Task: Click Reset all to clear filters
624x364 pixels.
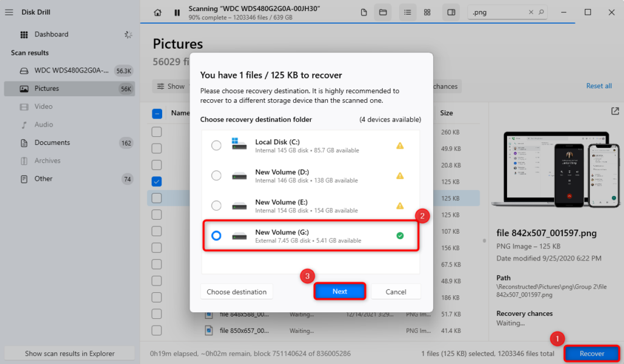Action: point(598,86)
